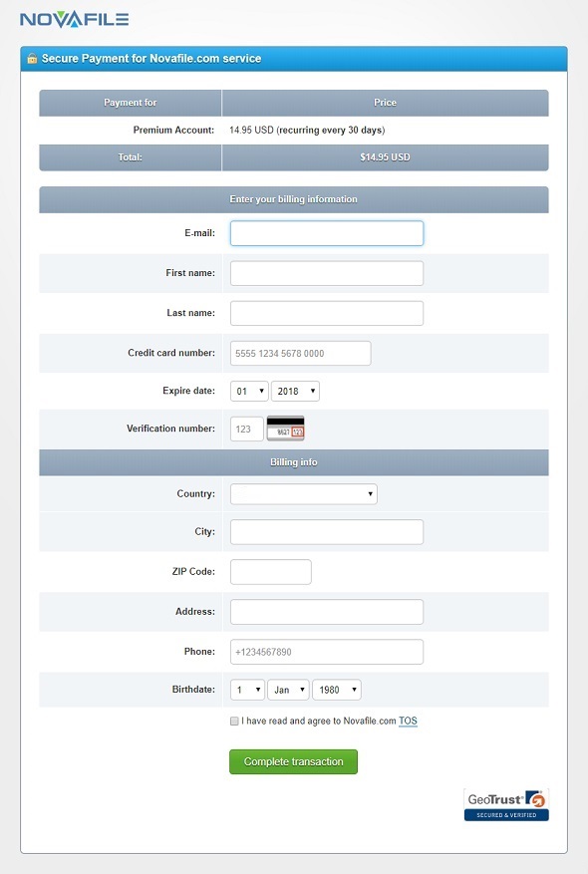This screenshot has width=588, height=874.
Task: Click the Phone number field
Action: 327,652
